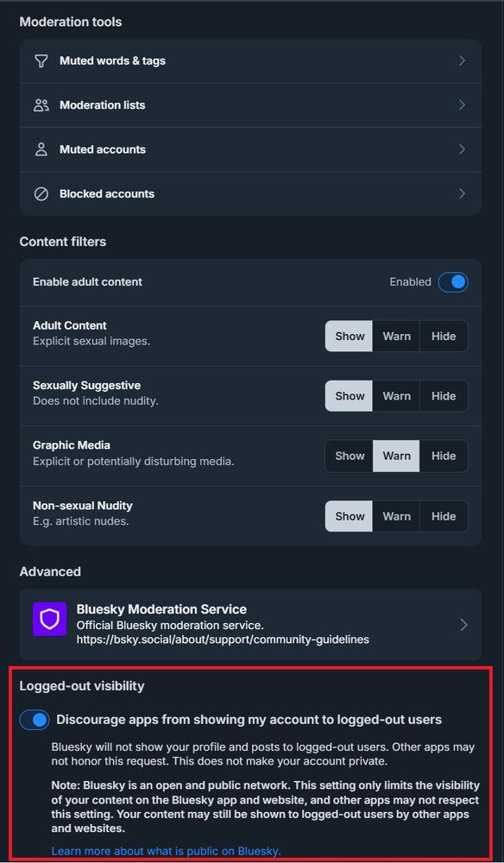Set Sexually Suggestive filter to Warn
This screenshot has height=863, width=504.
pos(396,396)
